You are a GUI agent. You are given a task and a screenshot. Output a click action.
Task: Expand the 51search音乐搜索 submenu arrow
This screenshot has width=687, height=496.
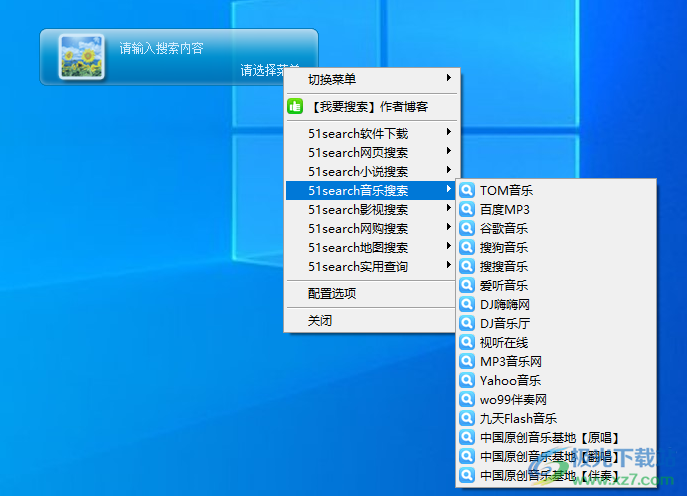click(x=448, y=189)
